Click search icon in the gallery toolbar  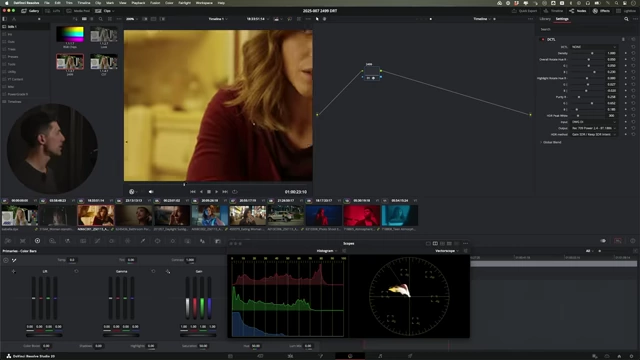[100, 19]
